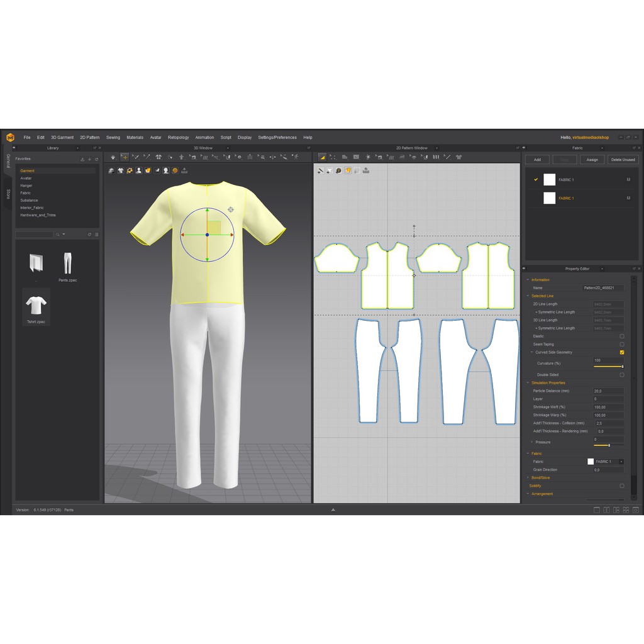The image size is (644, 644).
Task: Click the add-to-favorites plus icon in Library
Action: 89,159
